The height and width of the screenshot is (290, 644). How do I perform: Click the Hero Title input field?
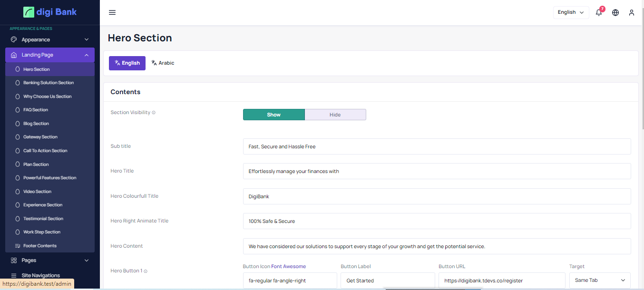[x=437, y=171]
